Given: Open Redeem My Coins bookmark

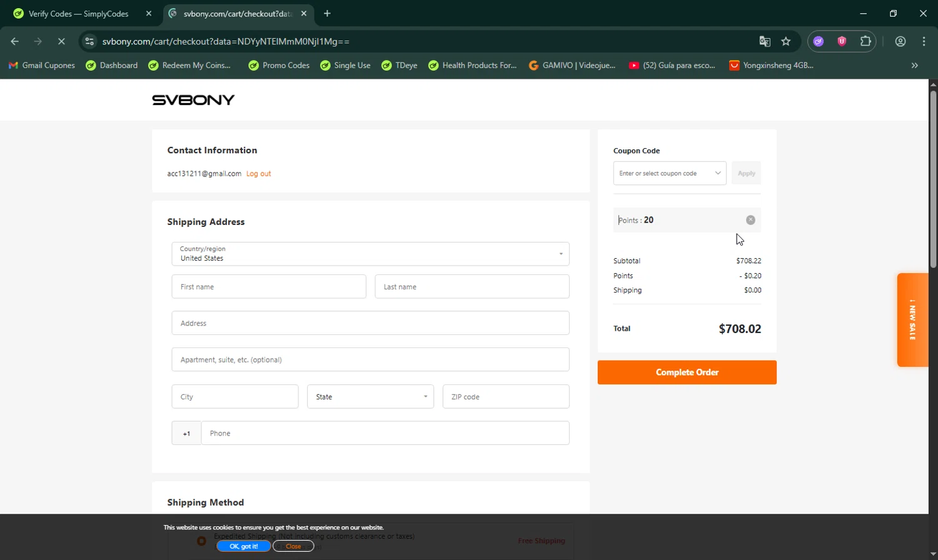Looking at the screenshot, I should click(x=189, y=65).
